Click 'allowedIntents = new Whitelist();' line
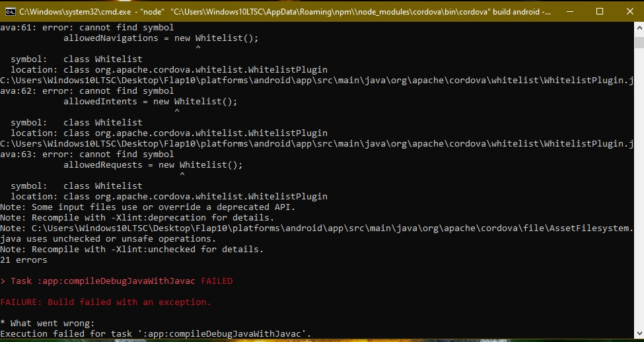644x342 pixels. pyautogui.click(x=151, y=102)
